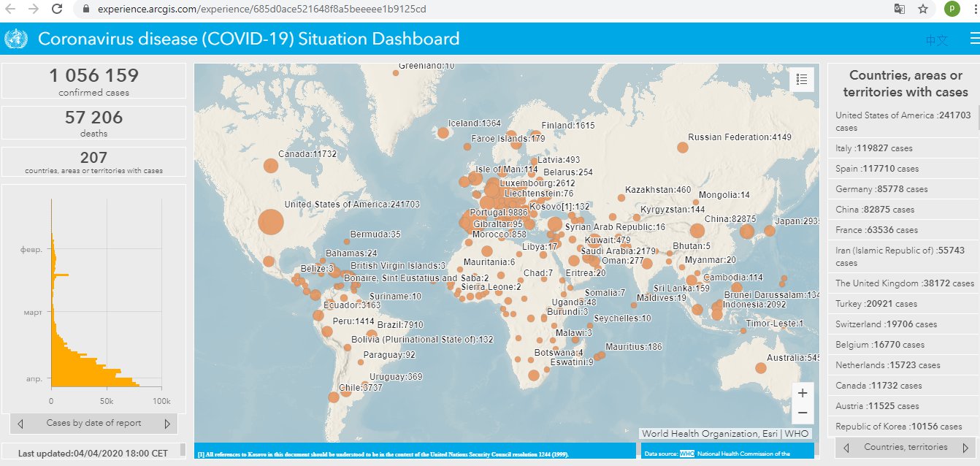The image size is (980, 466).
Task: Open the dashboard hamburger menu
Action: 974,39
